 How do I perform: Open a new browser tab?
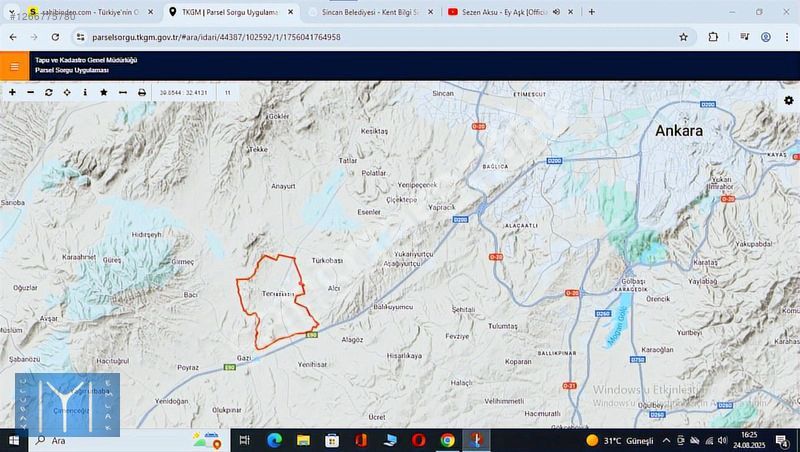pyautogui.click(x=591, y=12)
